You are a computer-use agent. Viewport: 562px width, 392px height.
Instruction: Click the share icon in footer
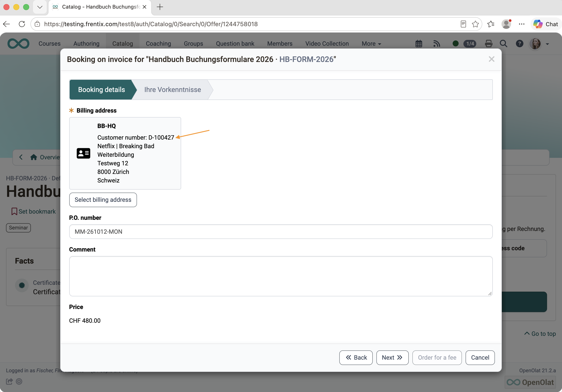[9, 381]
